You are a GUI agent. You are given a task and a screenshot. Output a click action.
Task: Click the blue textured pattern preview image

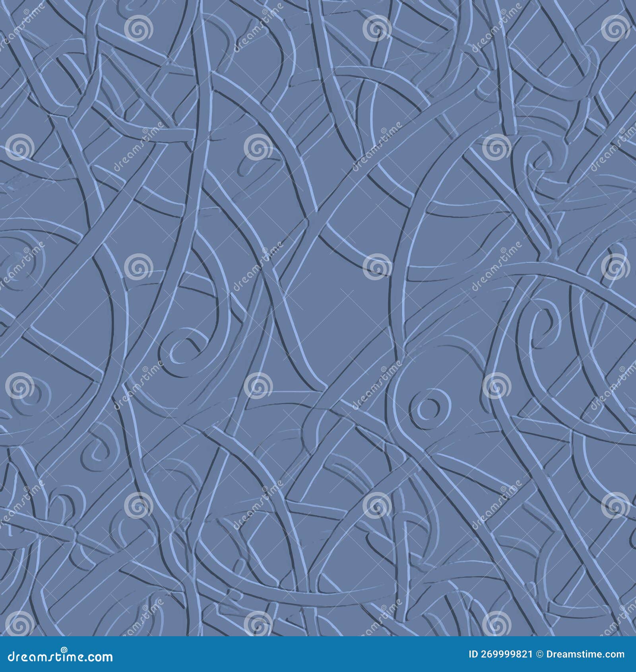tap(318, 318)
